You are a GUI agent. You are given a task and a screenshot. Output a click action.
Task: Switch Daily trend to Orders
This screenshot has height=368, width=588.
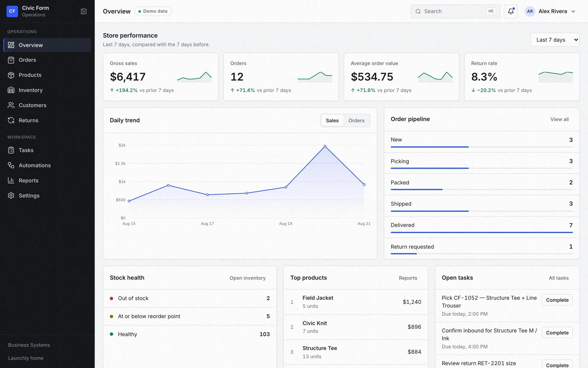pyautogui.click(x=356, y=120)
